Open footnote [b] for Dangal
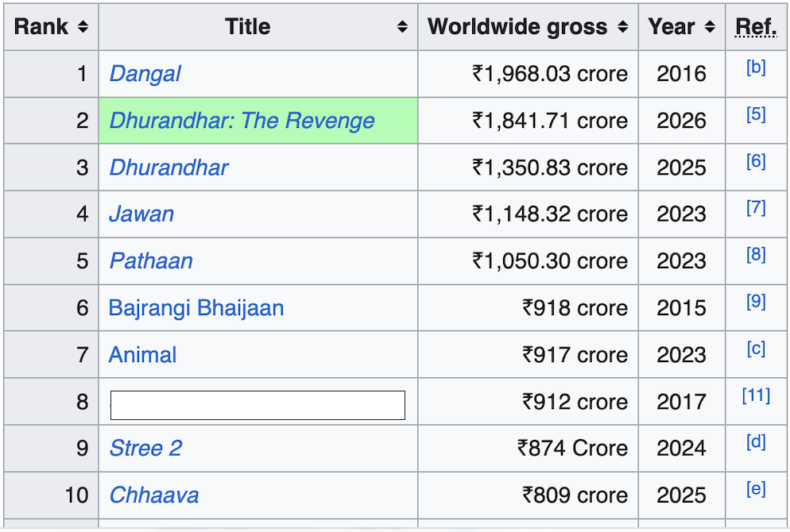Image resolution: width=790 pixels, height=532 pixels. pyautogui.click(x=756, y=67)
